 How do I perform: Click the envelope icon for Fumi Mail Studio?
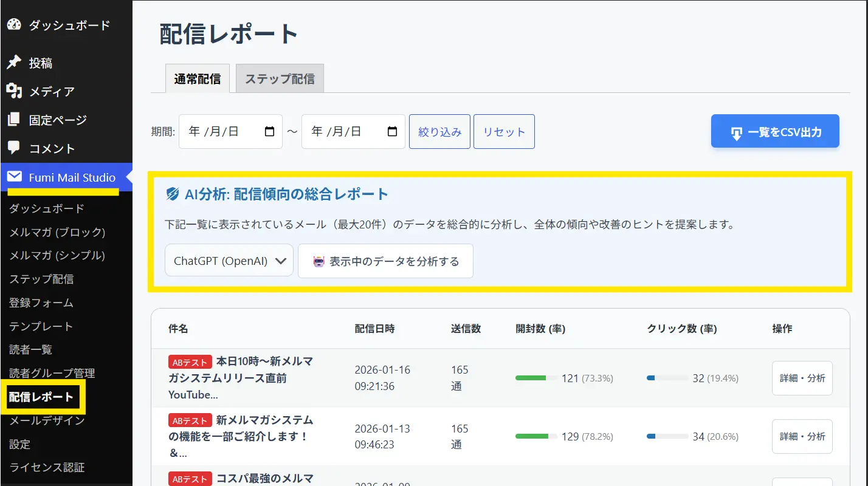pos(15,177)
